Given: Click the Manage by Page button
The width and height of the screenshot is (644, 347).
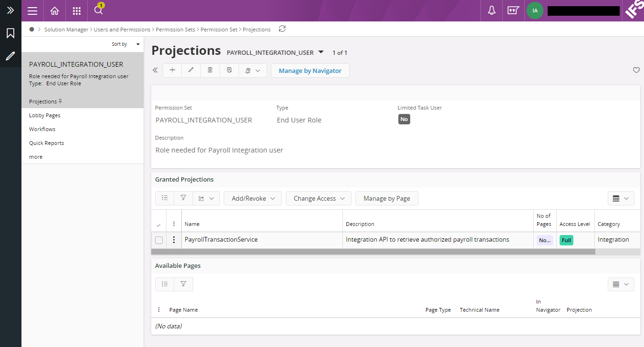Looking at the screenshot, I should [387, 198].
